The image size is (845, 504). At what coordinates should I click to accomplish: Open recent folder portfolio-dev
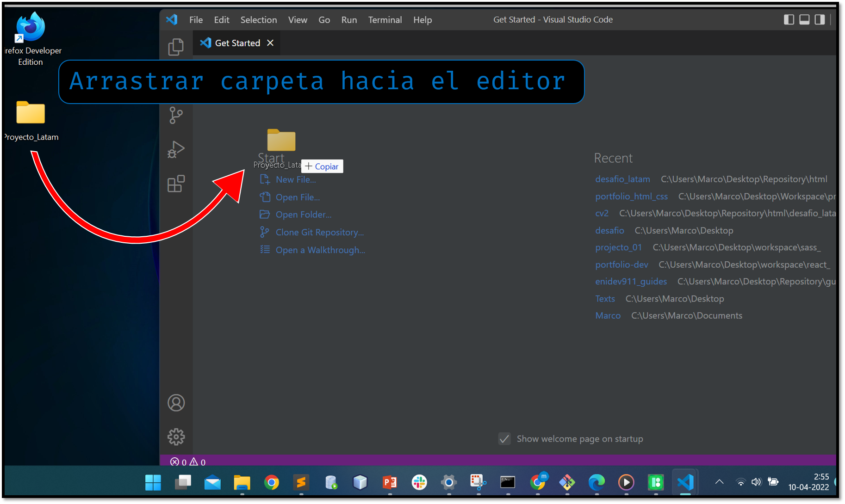coord(621,264)
